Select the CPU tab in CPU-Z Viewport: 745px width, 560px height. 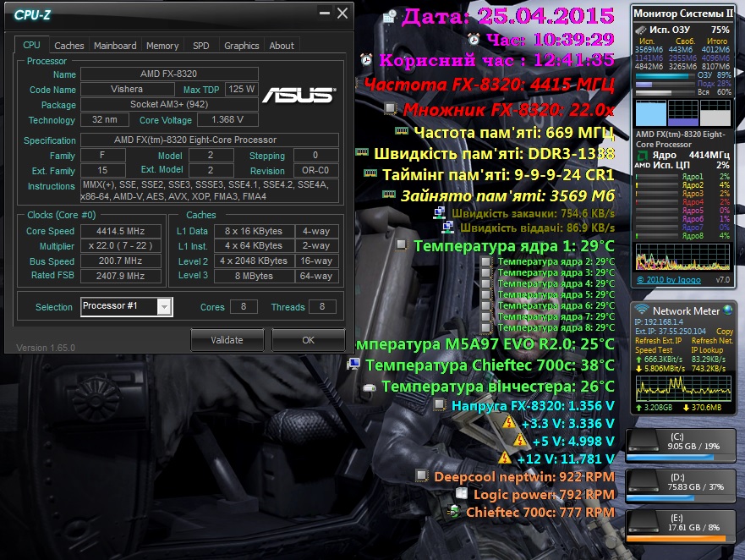[x=31, y=45]
